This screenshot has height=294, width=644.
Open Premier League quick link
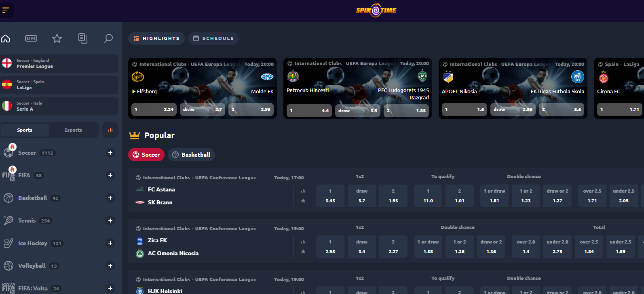point(59,63)
